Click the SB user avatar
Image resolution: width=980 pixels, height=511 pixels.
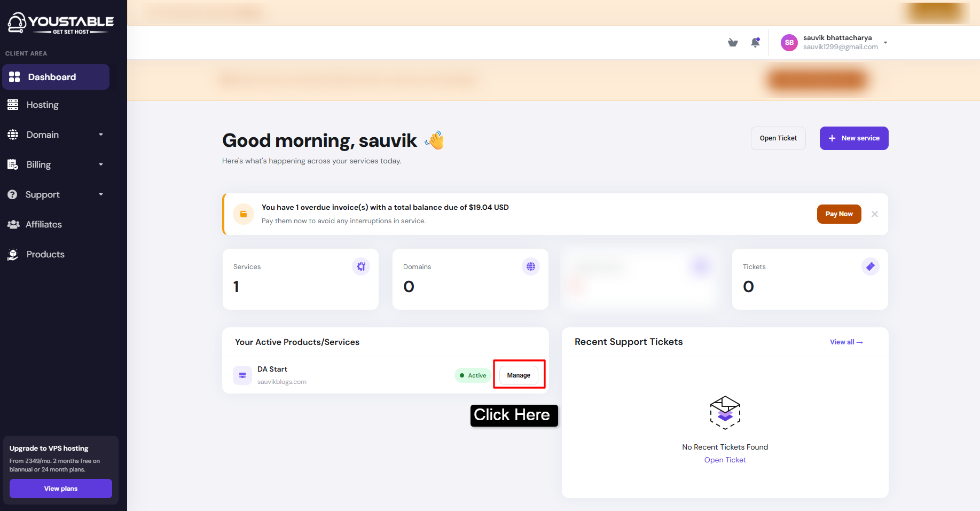789,43
